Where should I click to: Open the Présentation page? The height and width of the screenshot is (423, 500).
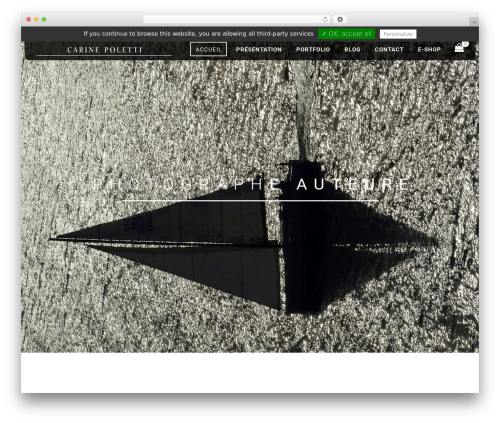point(259,49)
